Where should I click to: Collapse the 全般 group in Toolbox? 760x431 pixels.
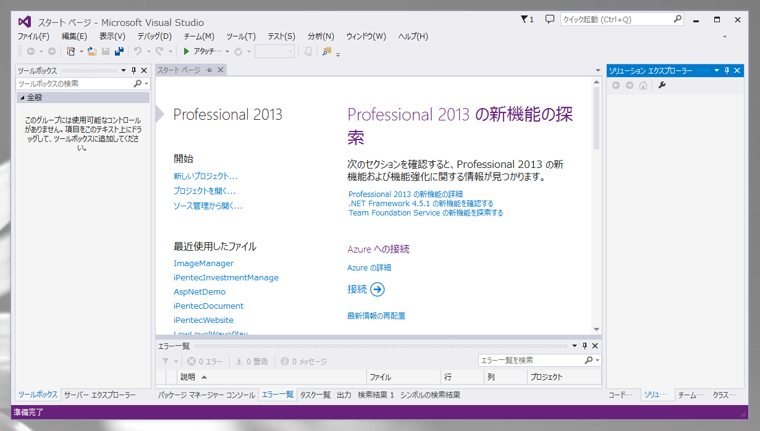click(22, 97)
